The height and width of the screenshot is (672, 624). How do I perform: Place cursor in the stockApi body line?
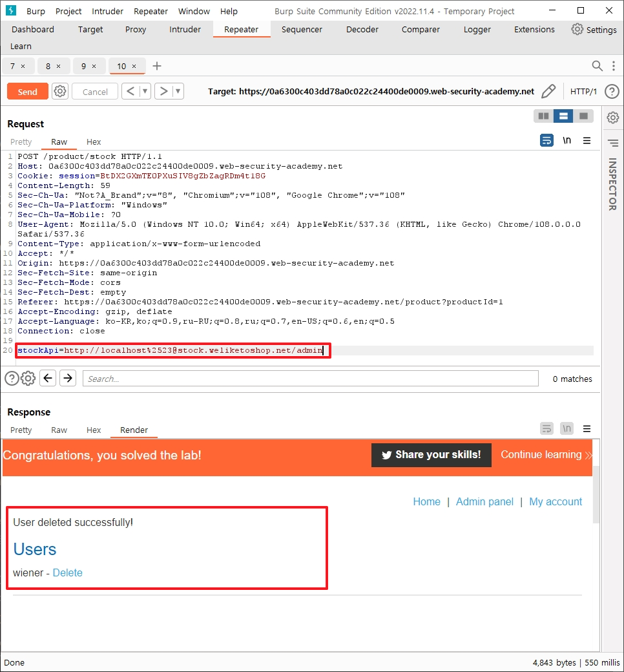304,350
